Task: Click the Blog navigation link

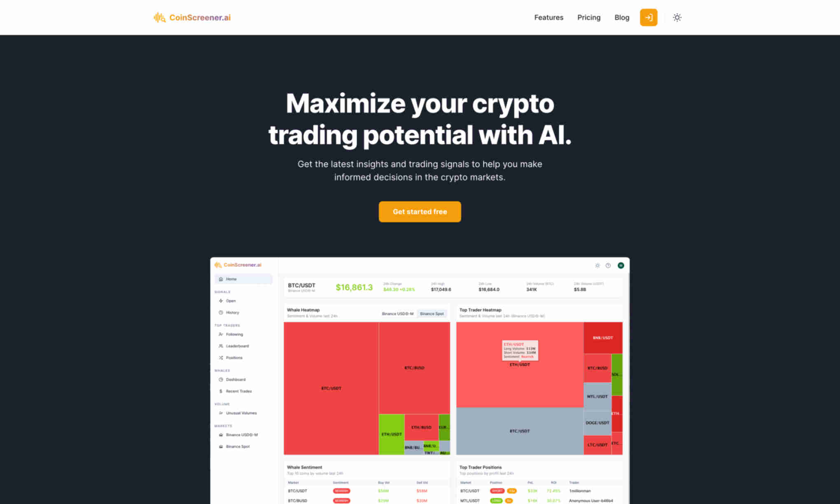Action: coord(622,17)
